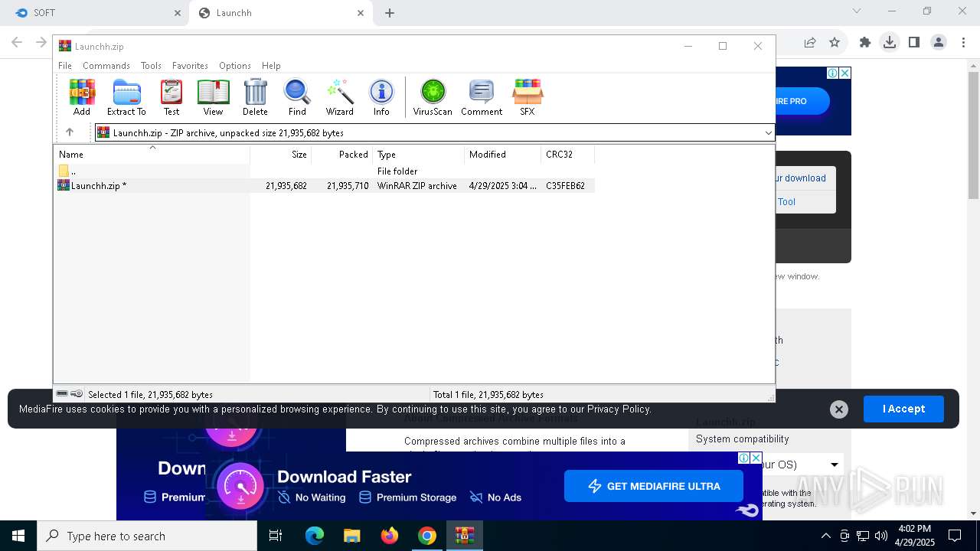Show archive Info

(x=381, y=97)
